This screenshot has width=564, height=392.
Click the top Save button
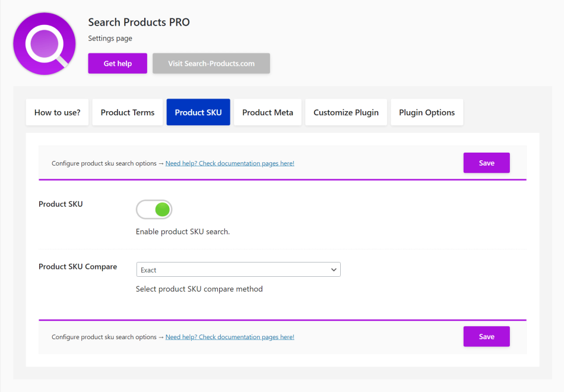point(486,163)
